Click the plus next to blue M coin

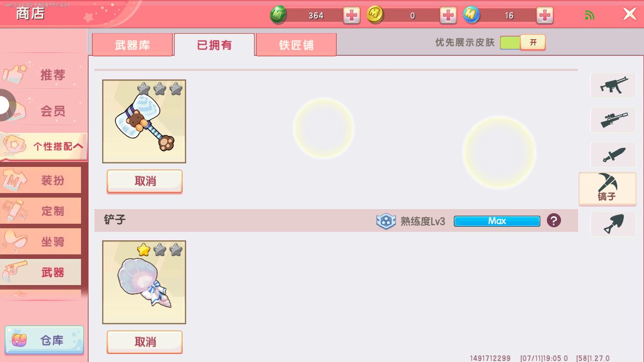point(545,16)
